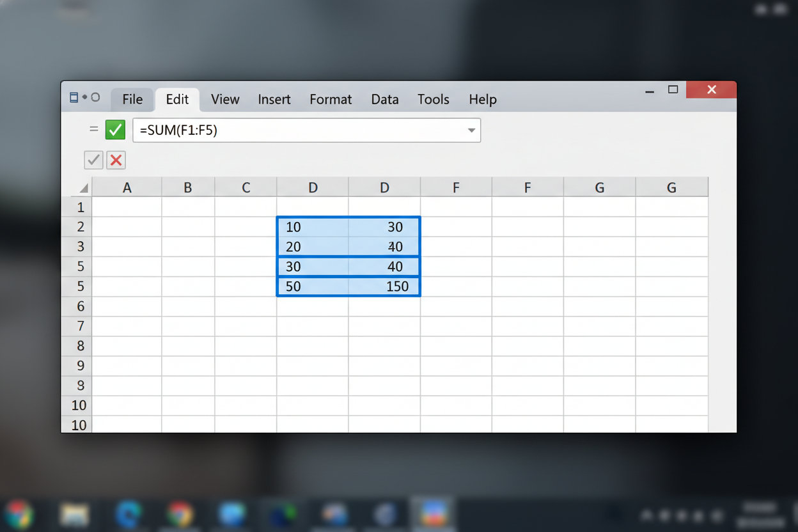Click the red X cancel icon
This screenshot has width=798, height=532.
click(116, 160)
